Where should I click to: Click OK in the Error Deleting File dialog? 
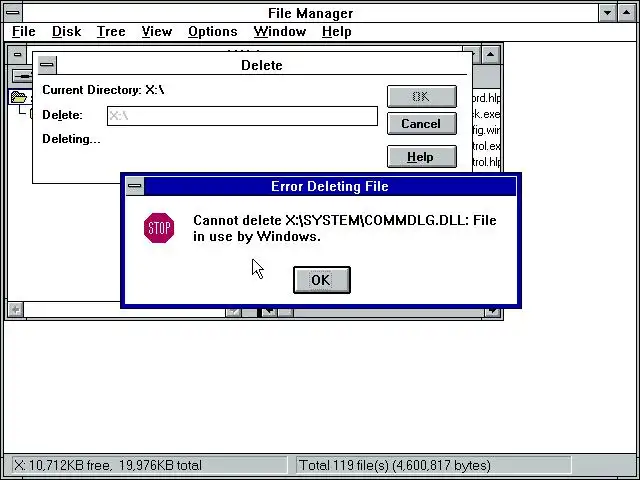click(x=322, y=280)
